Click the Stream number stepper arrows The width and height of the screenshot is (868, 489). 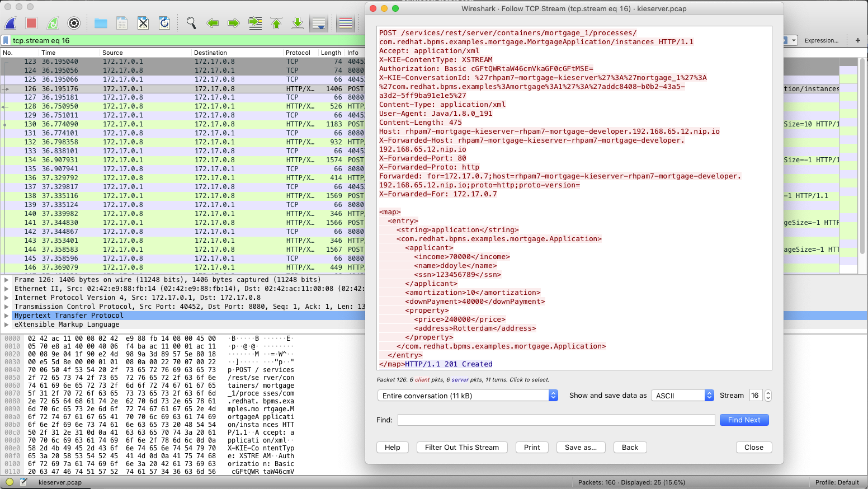[768, 396]
